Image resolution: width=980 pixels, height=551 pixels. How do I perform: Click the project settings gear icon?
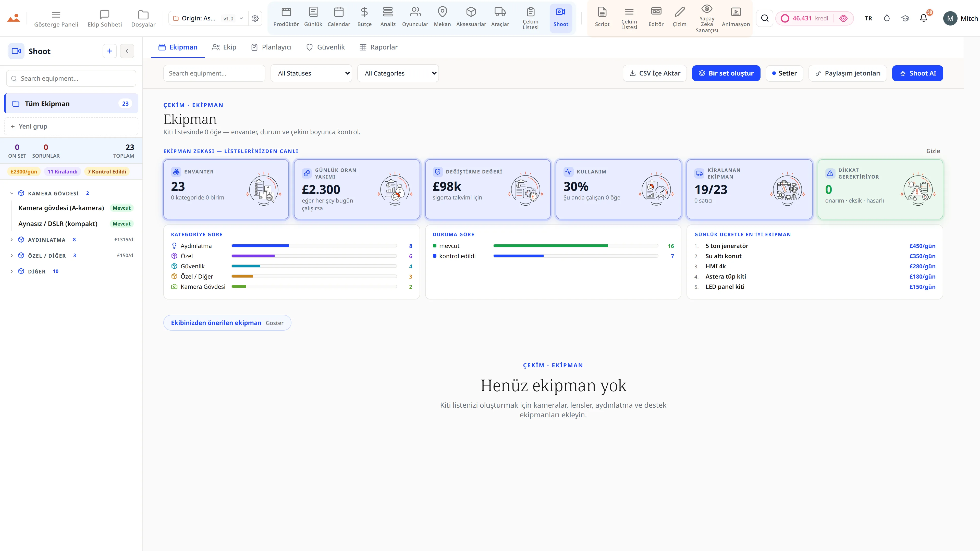click(x=255, y=18)
